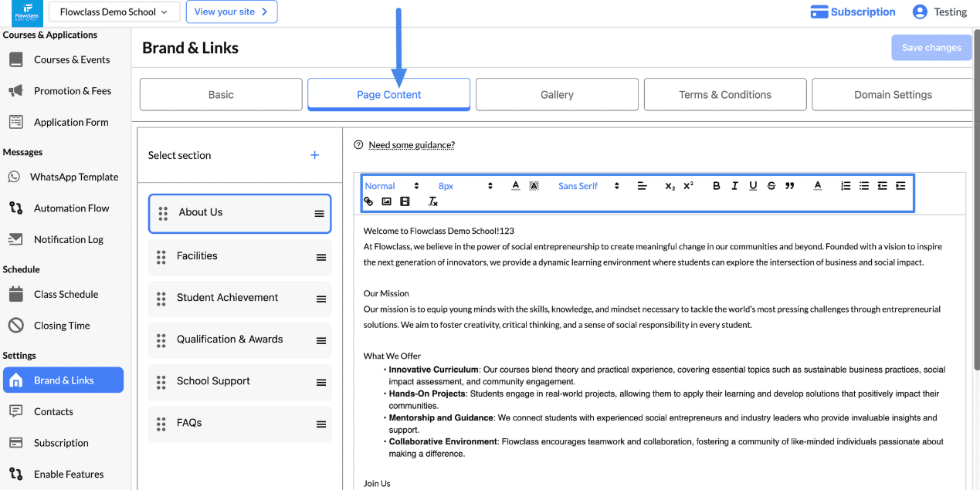The width and height of the screenshot is (980, 490).
Task: Go to Promotion & Fees in the sidebar
Action: click(62, 91)
